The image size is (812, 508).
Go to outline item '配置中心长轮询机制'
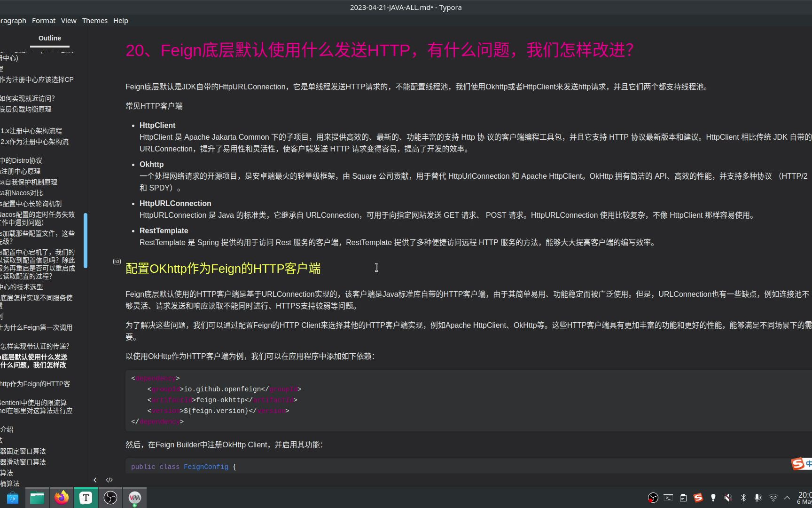click(x=31, y=204)
